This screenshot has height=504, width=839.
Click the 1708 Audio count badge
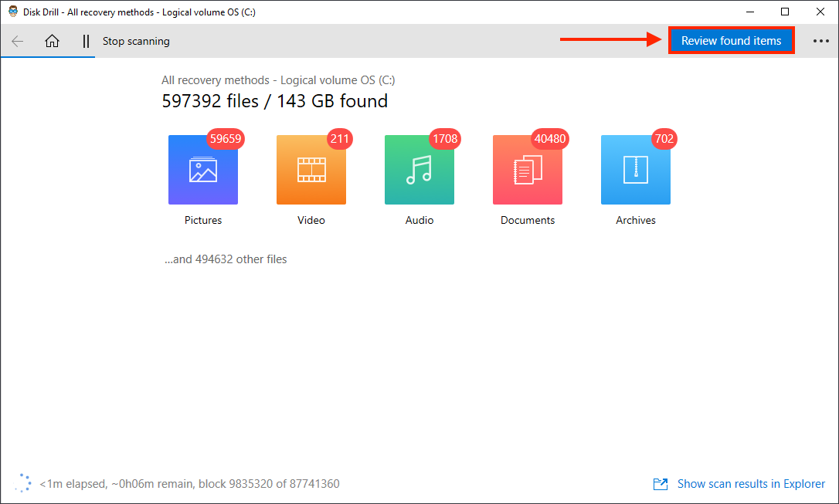tap(445, 139)
